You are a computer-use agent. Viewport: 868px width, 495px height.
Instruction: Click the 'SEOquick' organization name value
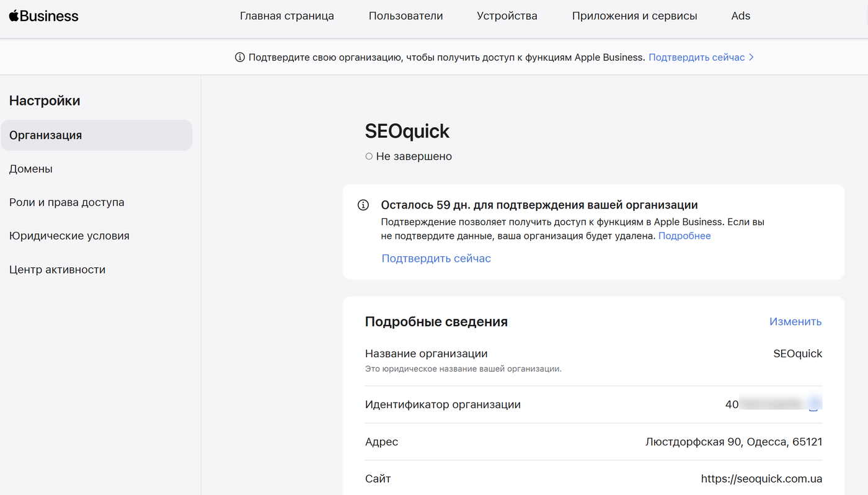click(798, 354)
